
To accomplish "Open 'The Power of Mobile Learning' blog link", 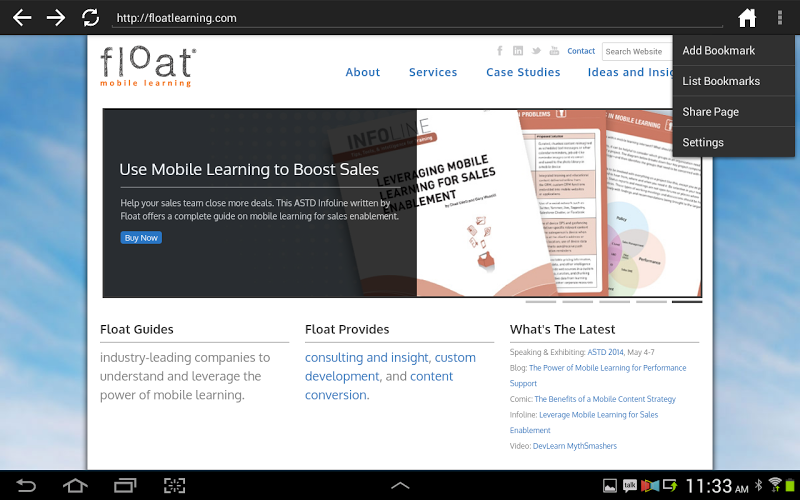I will (x=607, y=368).
